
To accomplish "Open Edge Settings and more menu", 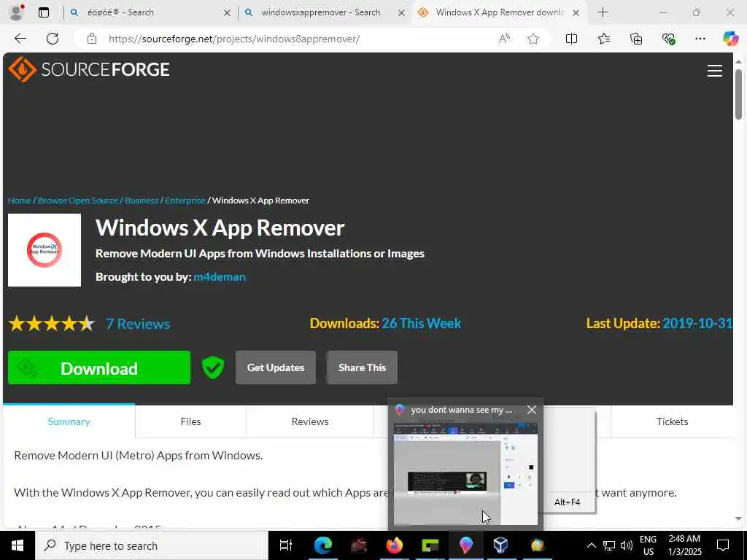I will point(700,39).
